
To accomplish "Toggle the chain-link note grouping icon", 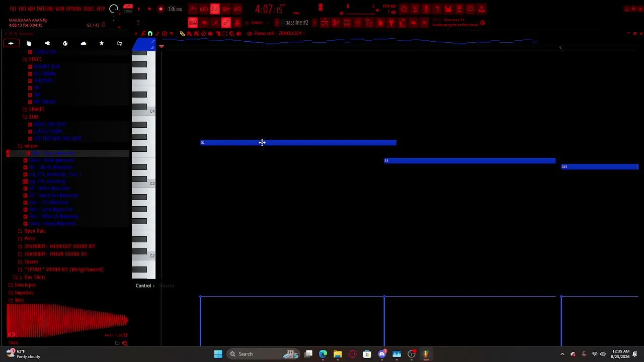I will coord(226,23).
